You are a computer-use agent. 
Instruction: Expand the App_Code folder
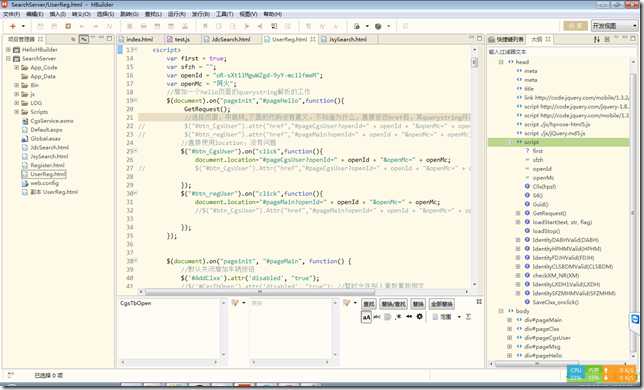pyautogui.click(x=16, y=67)
